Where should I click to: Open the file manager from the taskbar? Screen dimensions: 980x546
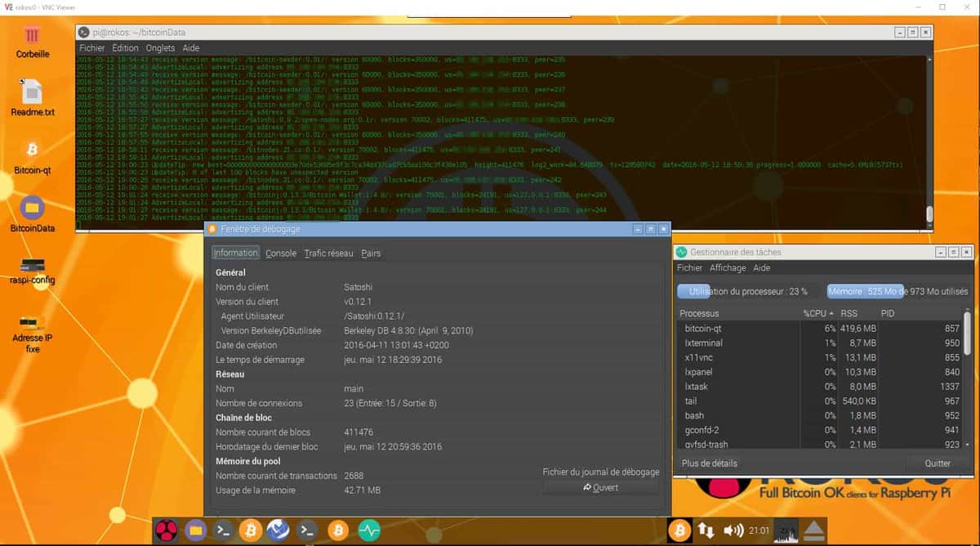[x=195, y=530]
